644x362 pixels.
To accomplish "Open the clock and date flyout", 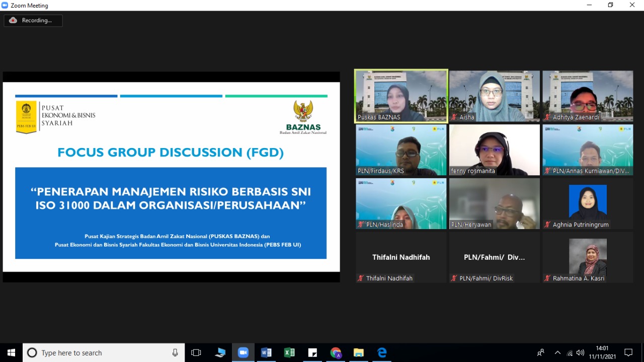I will click(x=602, y=352).
